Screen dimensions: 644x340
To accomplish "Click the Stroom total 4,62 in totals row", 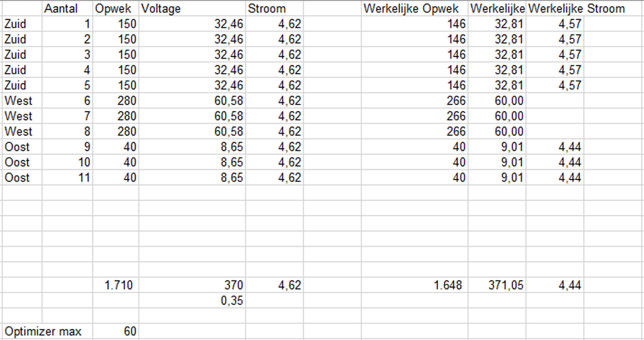I will click(274, 285).
